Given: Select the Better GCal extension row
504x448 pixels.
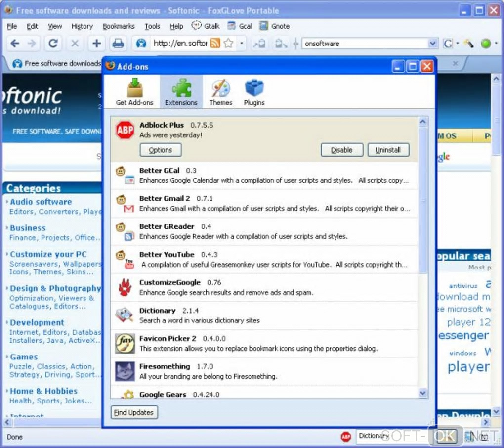Looking at the screenshot, I should pyautogui.click(x=264, y=176).
